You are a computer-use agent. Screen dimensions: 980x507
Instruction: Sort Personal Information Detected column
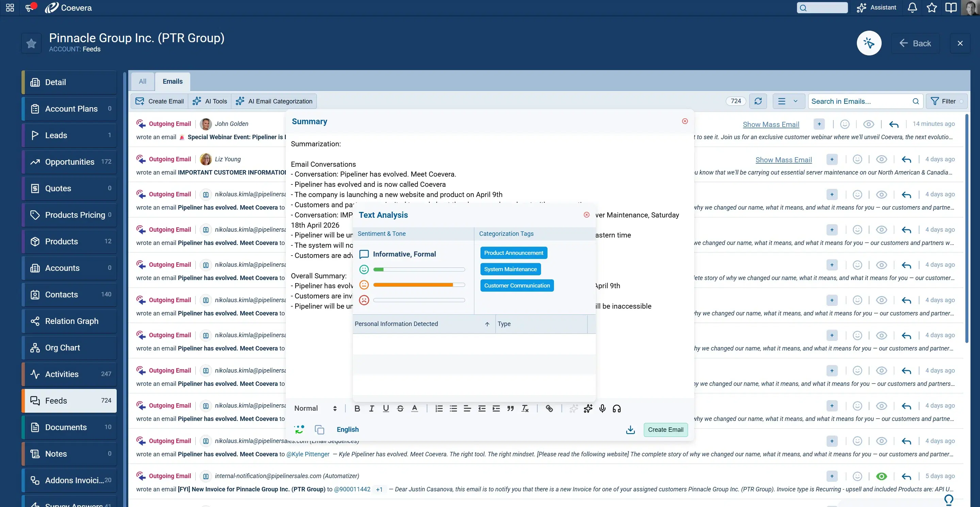487,324
